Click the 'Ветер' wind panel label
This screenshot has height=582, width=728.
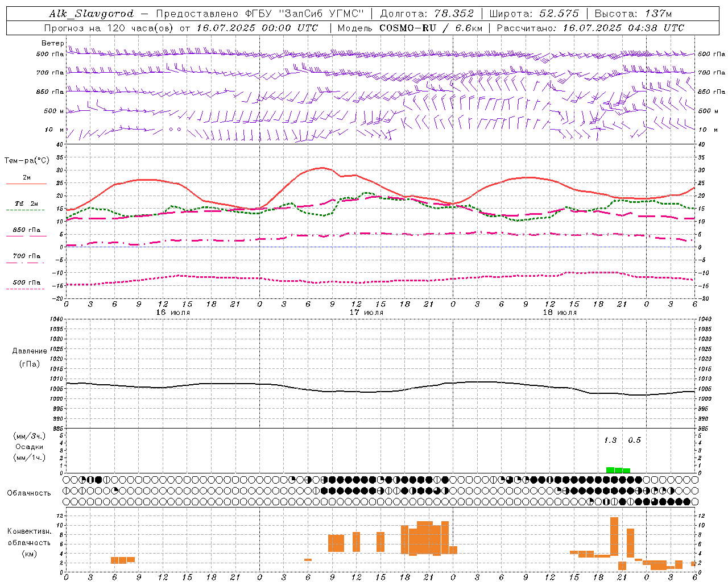point(52,43)
